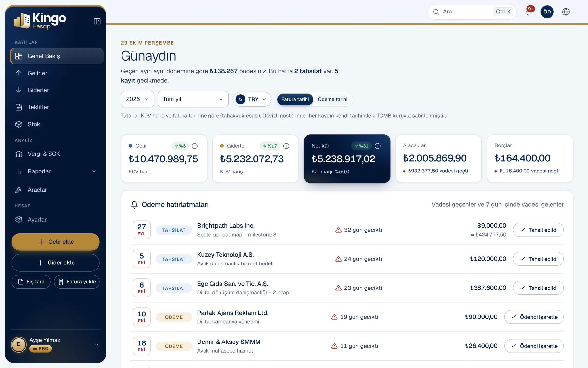Click Fiş tara button

(31, 282)
